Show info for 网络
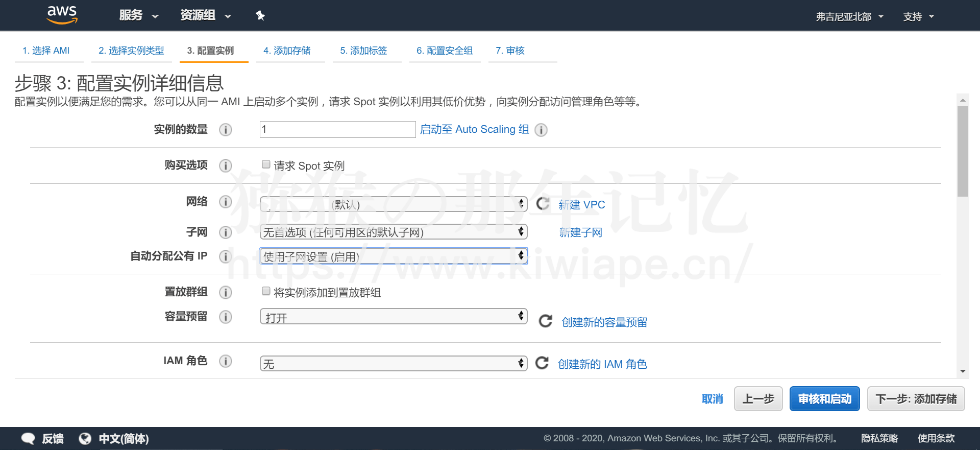Image resolution: width=980 pixels, height=450 pixels. 226,202
